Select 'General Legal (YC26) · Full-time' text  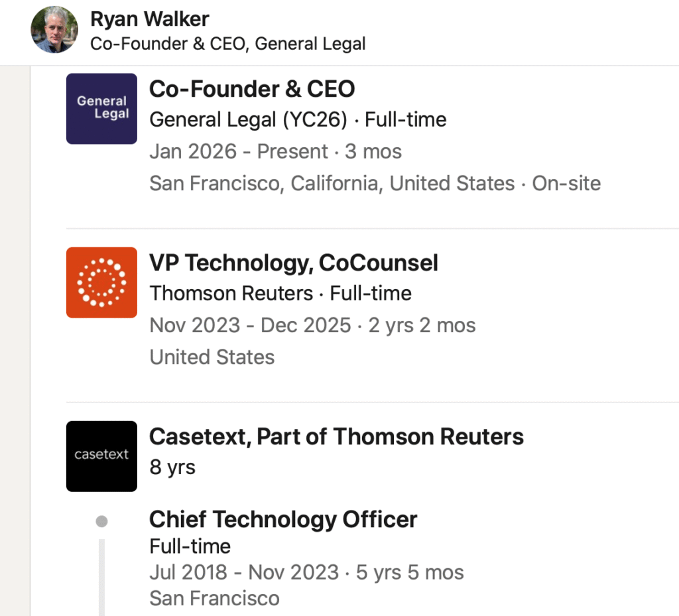[x=298, y=120]
